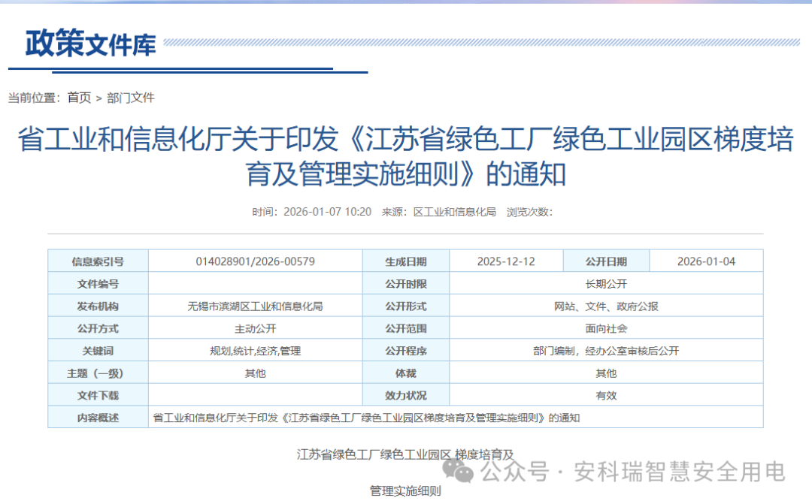
Task: Select the 主动公开 value cell
Action: [256, 328]
